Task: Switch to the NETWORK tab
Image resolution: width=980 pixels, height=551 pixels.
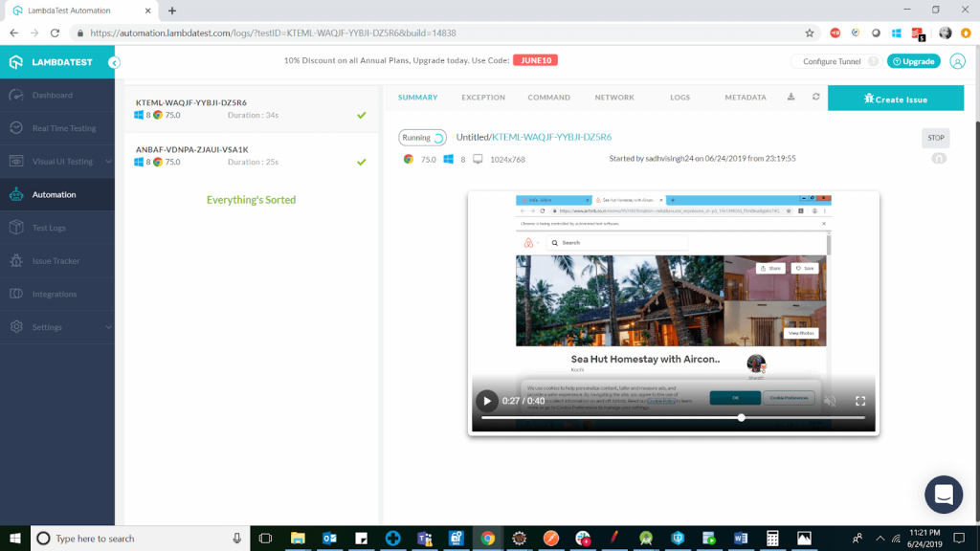Action: tap(614, 97)
